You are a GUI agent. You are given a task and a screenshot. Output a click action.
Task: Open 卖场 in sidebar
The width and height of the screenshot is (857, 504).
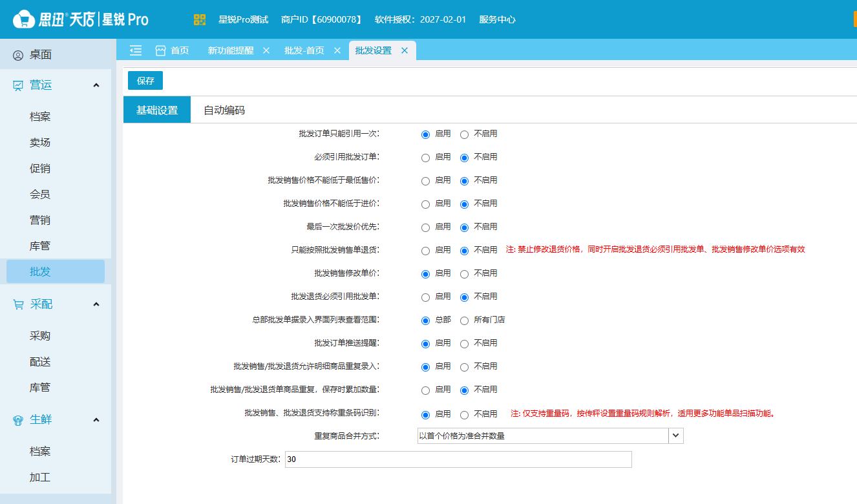point(40,143)
